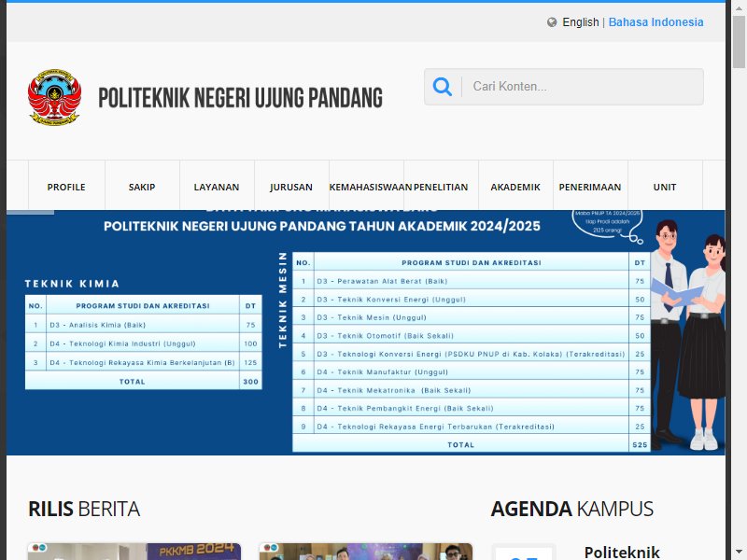Image resolution: width=747 pixels, height=560 pixels.
Task: Click the vertical TEKNIK MESIN label
Action: pos(283,300)
